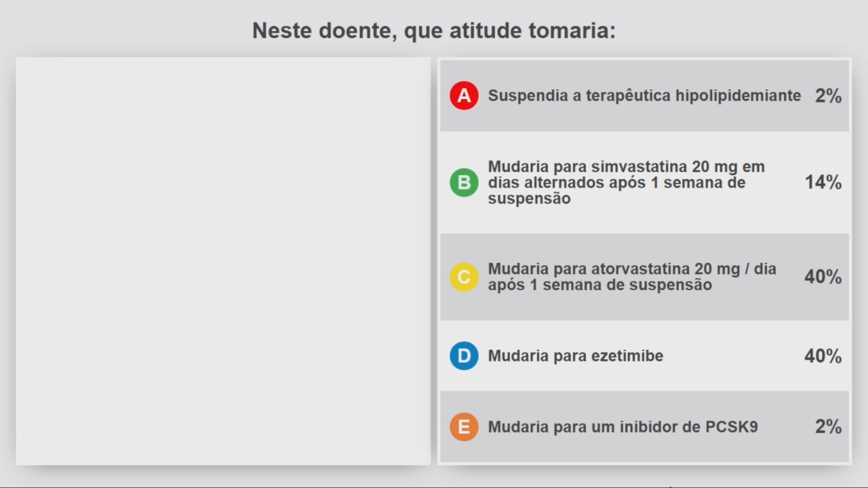Select 'Mudaria para ezetimibe' answer
868x488 pixels.
pos(644,356)
